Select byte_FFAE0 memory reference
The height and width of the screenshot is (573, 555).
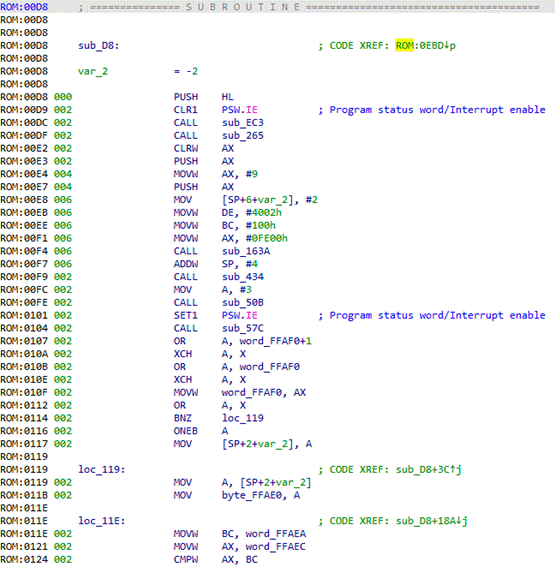click(251, 495)
